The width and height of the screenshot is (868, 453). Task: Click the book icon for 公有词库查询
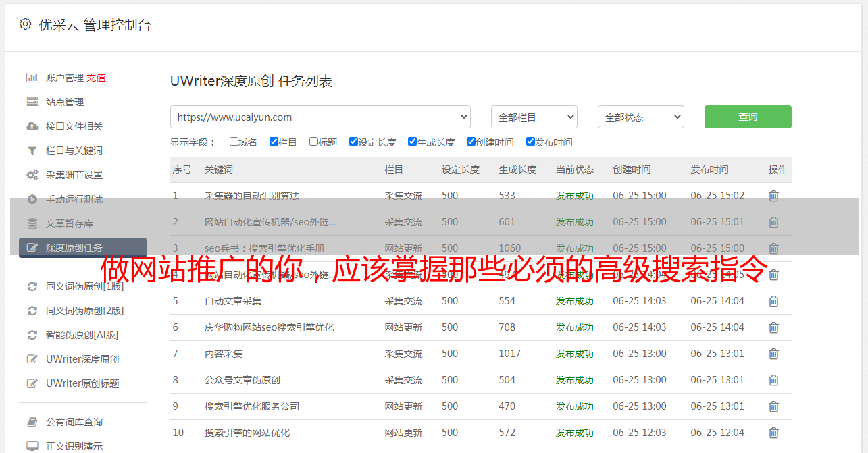coord(32,422)
